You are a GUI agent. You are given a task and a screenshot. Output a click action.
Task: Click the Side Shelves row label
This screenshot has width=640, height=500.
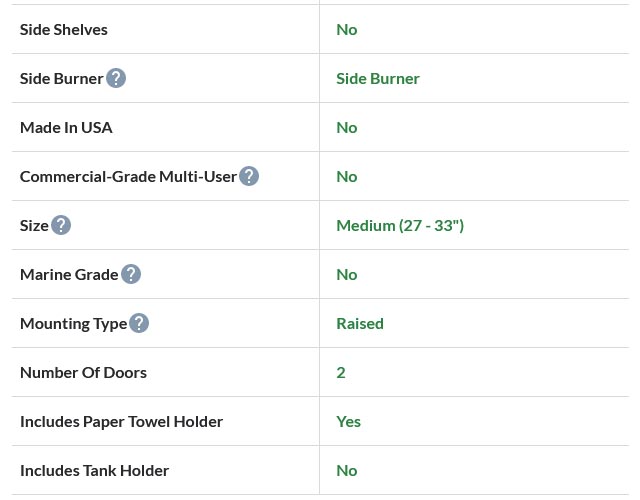pyautogui.click(x=64, y=29)
